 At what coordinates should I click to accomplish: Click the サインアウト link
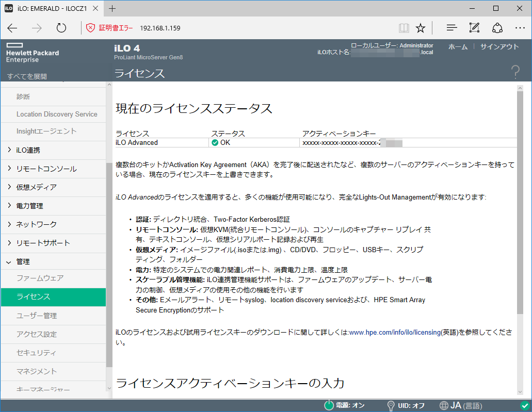[x=499, y=47]
